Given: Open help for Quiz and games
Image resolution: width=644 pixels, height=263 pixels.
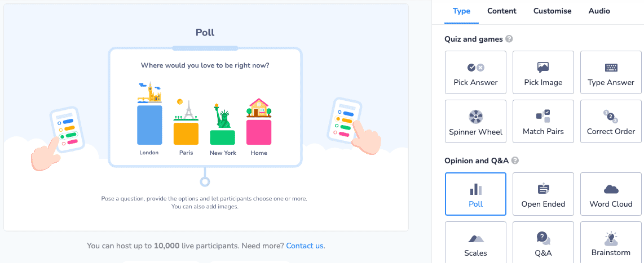Looking at the screenshot, I should [509, 39].
